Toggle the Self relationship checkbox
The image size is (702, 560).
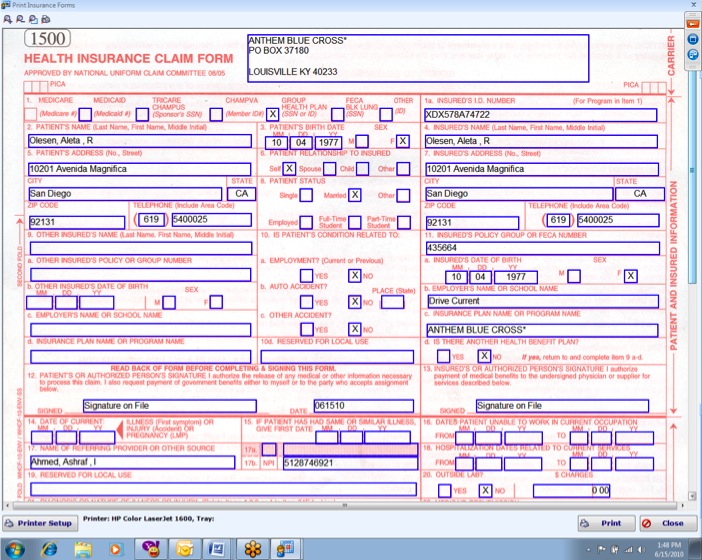pos(289,169)
